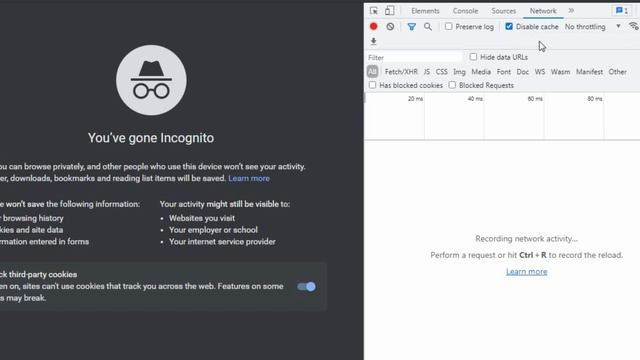Viewport: 640px width, 360px height.
Task: Check Hide data URLs option
Action: click(x=473, y=57)
